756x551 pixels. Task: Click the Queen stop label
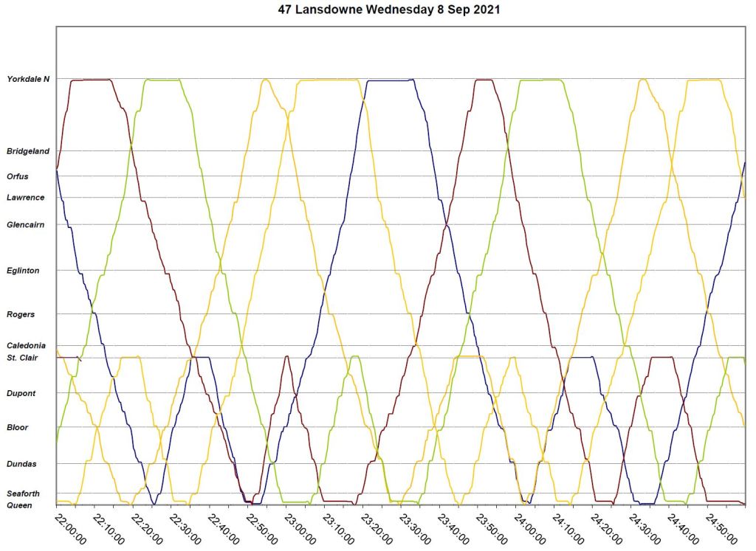19,505
